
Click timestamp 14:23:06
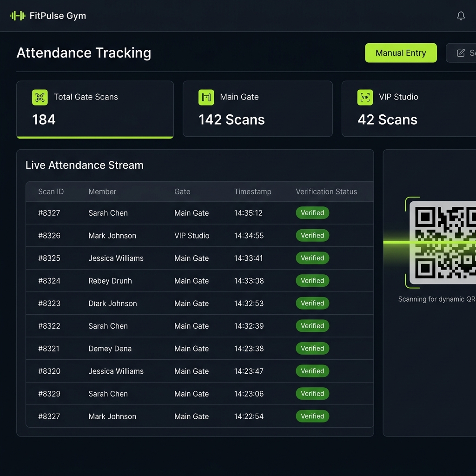click(x=249, y=394)
